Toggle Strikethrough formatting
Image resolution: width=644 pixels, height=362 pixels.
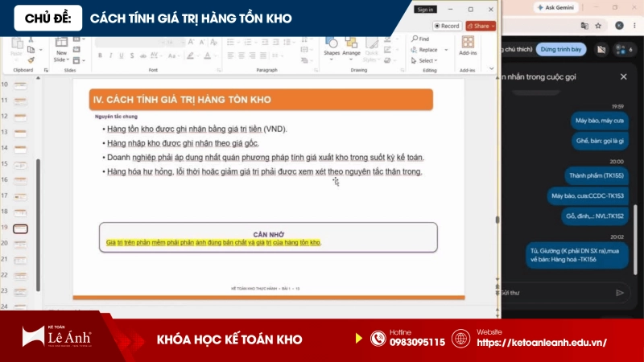pos(143,56)
